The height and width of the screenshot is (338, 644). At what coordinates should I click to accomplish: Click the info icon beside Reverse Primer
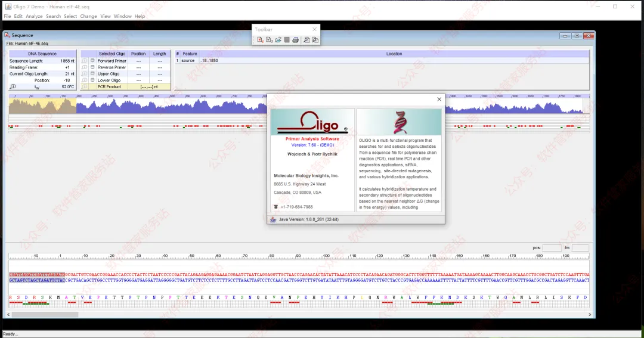pos(85,67)
